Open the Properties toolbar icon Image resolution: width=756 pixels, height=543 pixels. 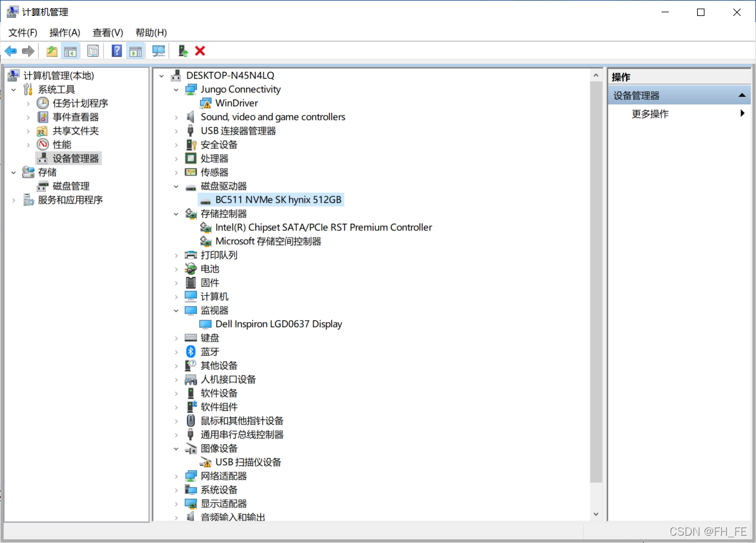pos(93,51)
